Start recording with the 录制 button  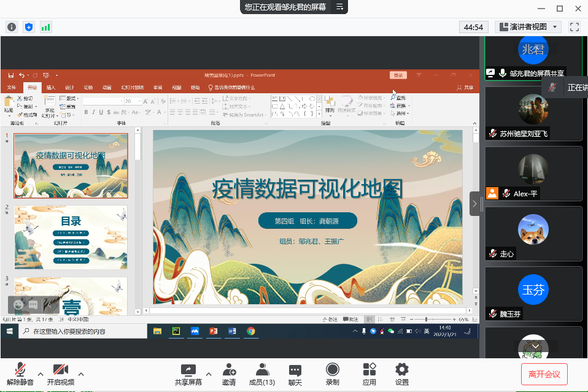click(x=332, y=374)
